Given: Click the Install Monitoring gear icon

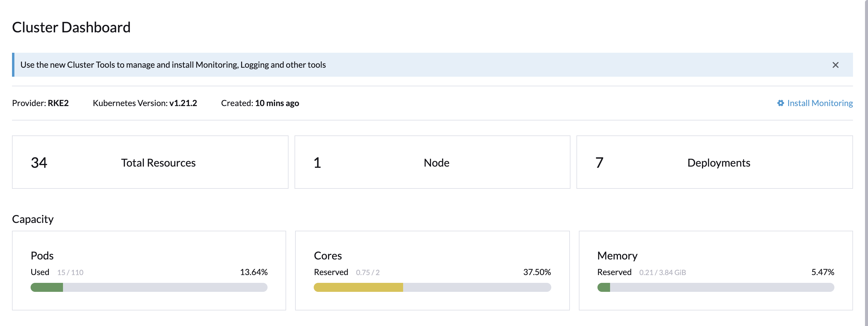Looking at the screenshot, I should coord(780,103).
